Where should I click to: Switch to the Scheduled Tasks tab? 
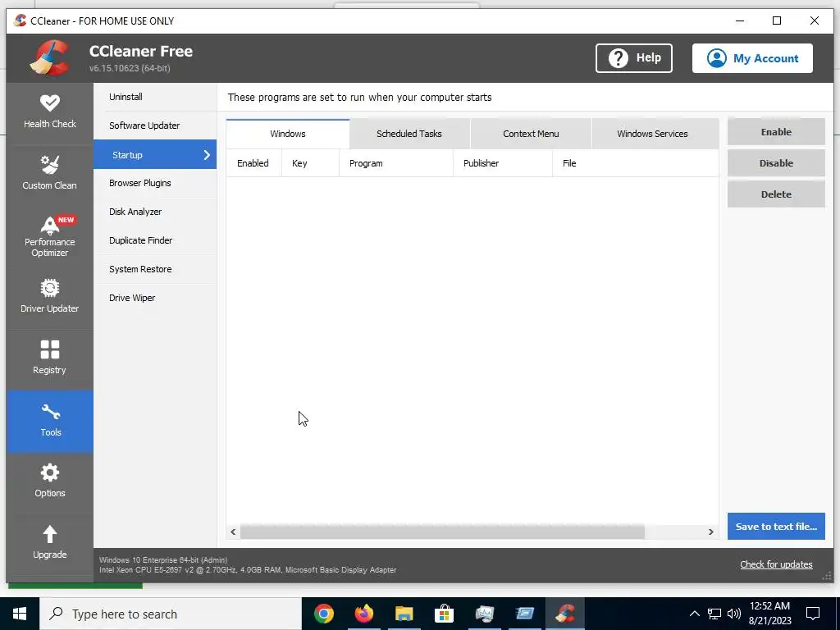409,134
